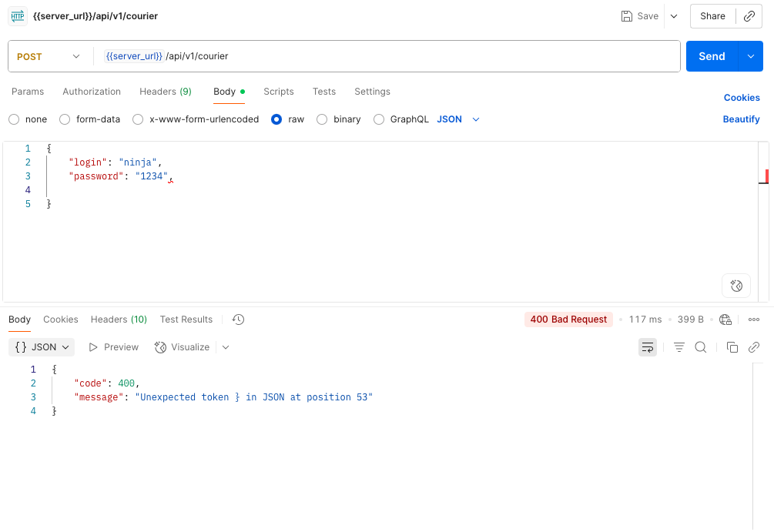Open the Test Results response tab
The height and width of the screenshot is (532, 774).
click(x=186, y=319)
